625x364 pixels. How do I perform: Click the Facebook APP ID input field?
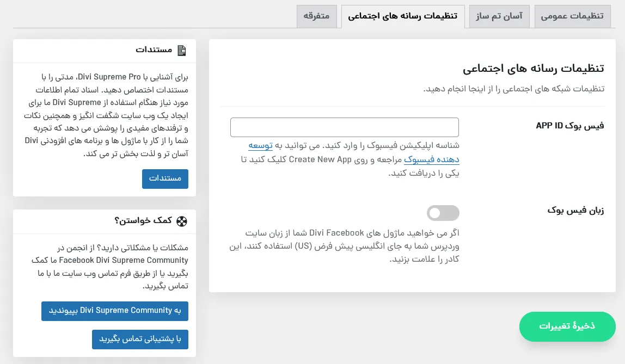coord(345,127)
